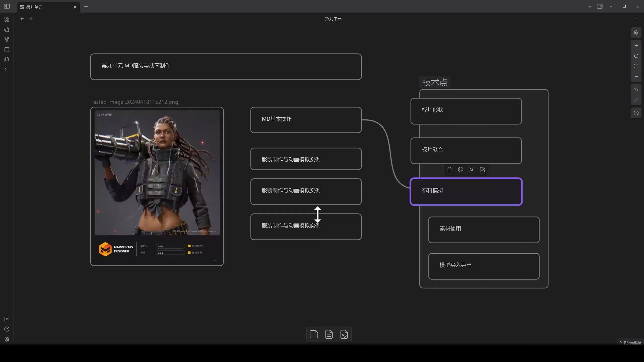Open a new tab

(x=86, y=7)
